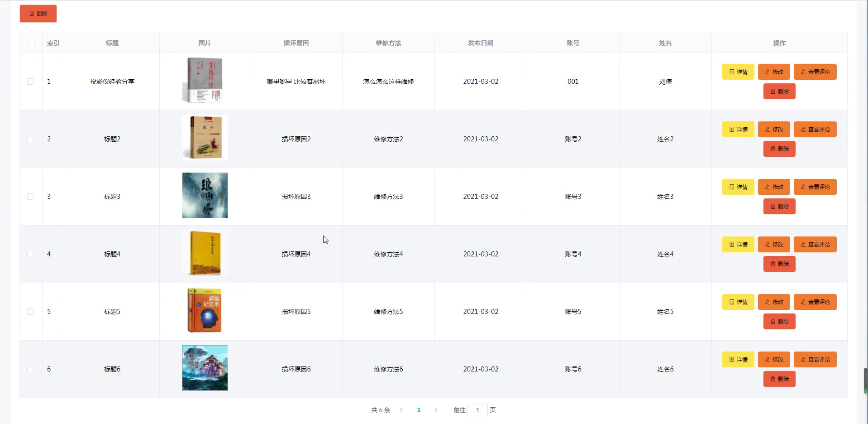The height and width of the screenshot is (424, 868).
Task: Click the 发布日期 column header
Action: click(x=481, y=43)
